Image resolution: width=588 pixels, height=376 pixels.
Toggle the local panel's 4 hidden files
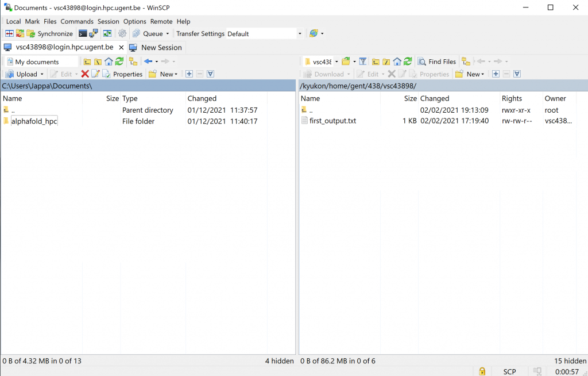(279, 361)
